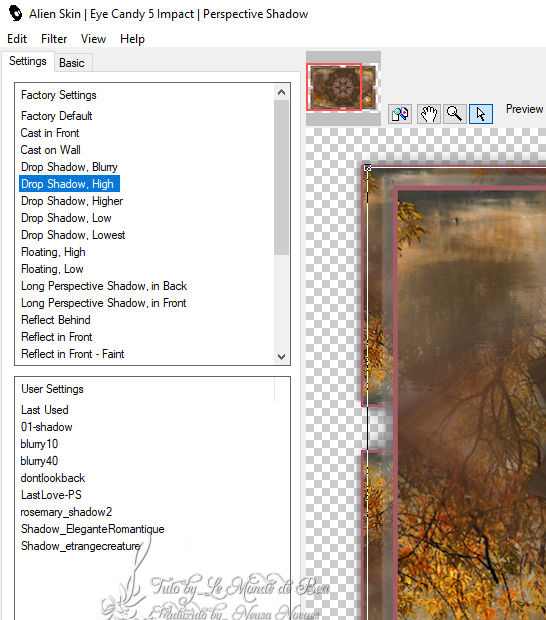This screenshot has height=620, width=546.
Task: Click the Alien Skin logo icon
Action: click(15, 13)
